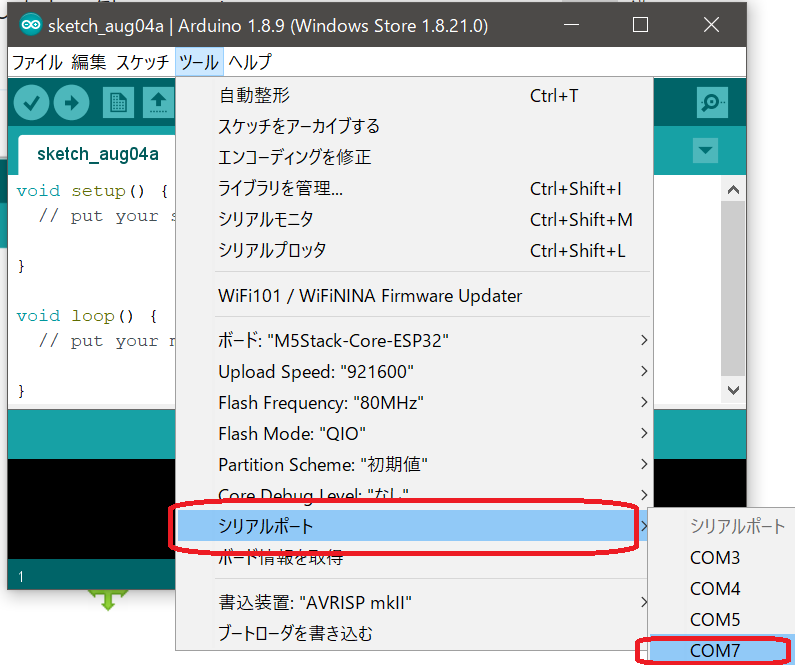This screenshot has height=665, width=795.
Task: Select COM7 serial port
Action: (715, 650)
